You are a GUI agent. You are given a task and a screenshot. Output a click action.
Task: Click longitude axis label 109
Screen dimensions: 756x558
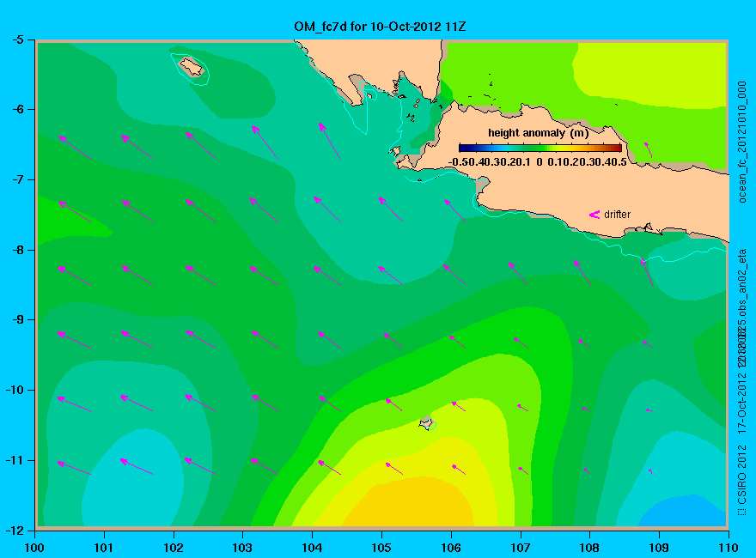coord(659,548)
